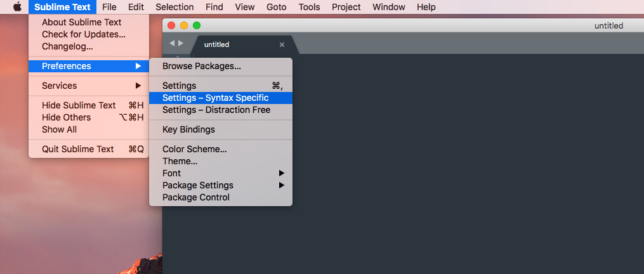This screenshot has width=644, height=274.
Task: Open the Tools menu in menu bar
Action: (x=309, y=7)
